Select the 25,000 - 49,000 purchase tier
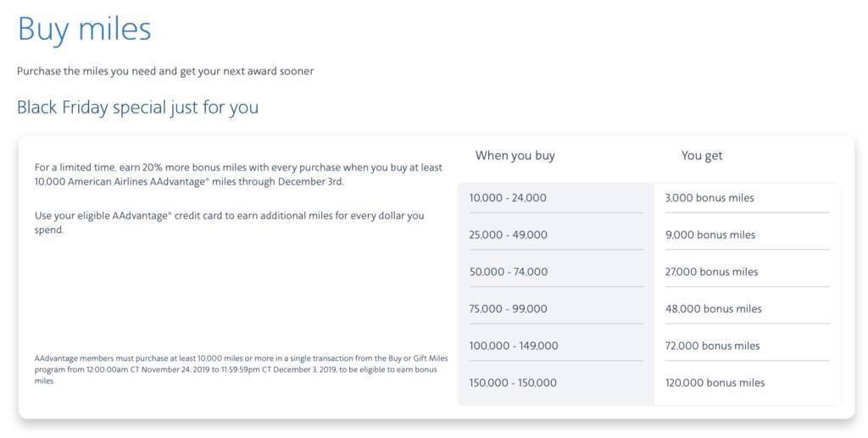The image size is (868, 438). pyautogui.click(x=509, y=235)
